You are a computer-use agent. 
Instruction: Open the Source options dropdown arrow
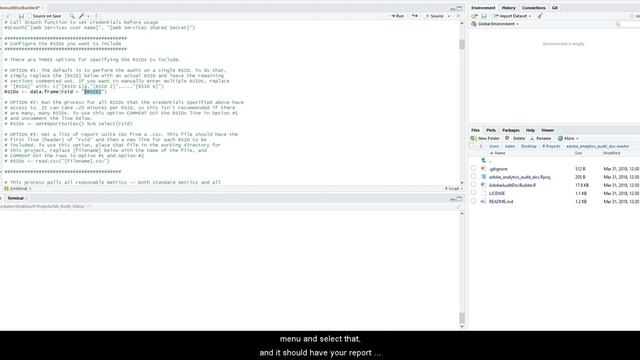click(x=449, y=16)
